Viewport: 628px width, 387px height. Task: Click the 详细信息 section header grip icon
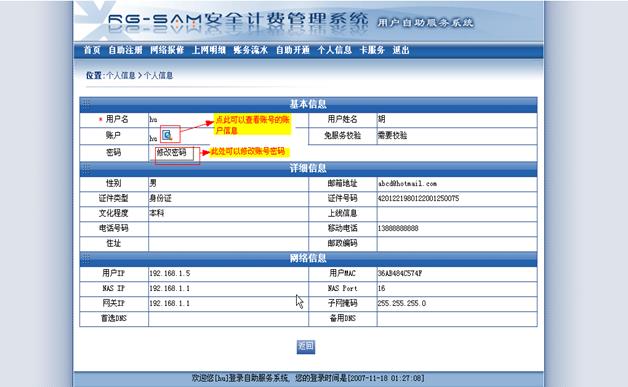tap(86, 168)
